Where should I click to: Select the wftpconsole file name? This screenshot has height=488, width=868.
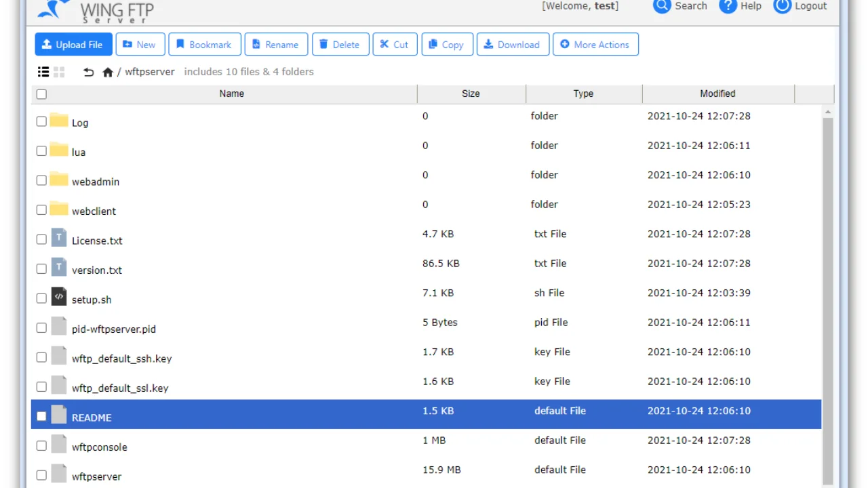coord(100,447)
